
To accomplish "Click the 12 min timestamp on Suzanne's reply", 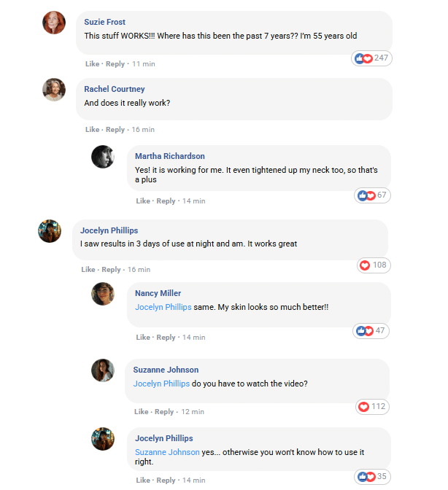I will [193, 412].
